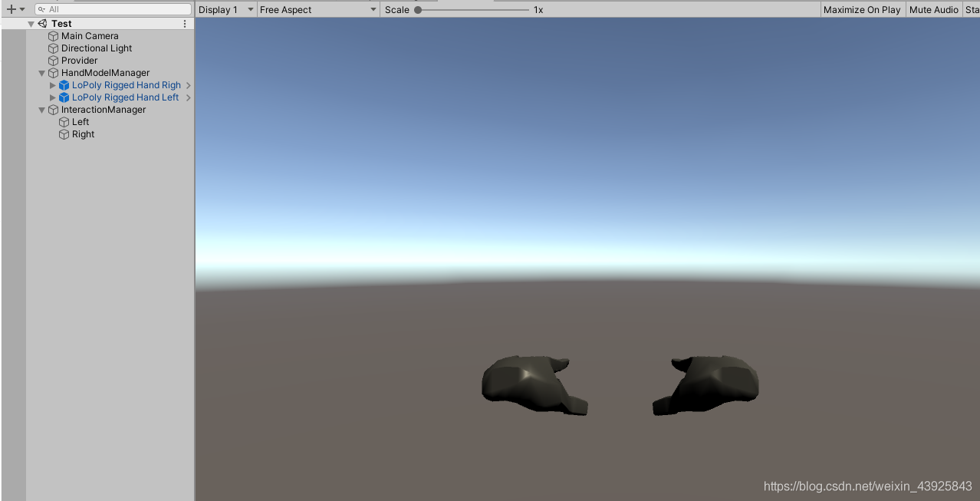Open the Free Aspect dropdown
The image size is (980, 501).
318,9
